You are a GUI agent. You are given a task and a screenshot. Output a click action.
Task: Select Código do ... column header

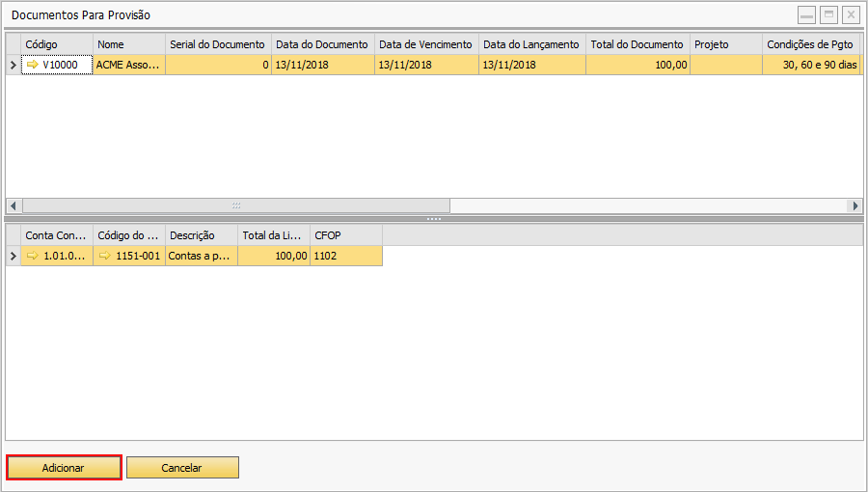tap(129, 235)
